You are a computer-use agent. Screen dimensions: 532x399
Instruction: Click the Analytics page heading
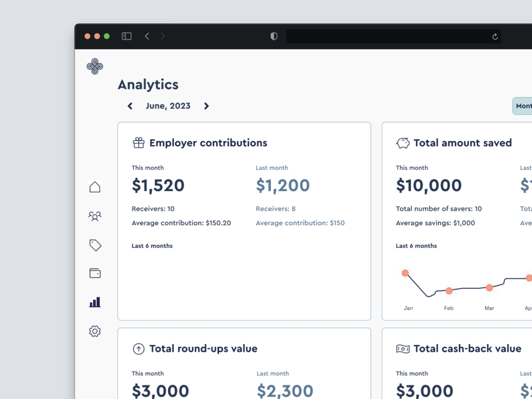[x=148, y=85]
